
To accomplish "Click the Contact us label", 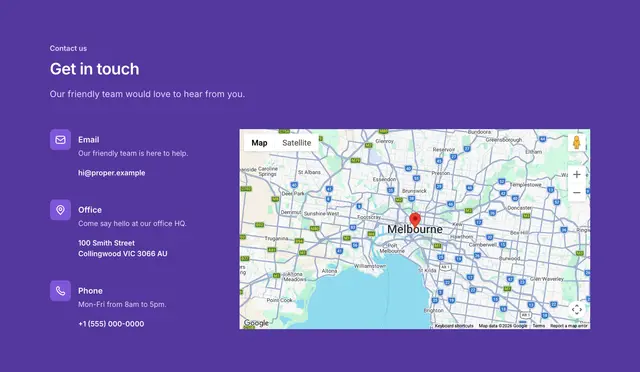I will point(68,48).
